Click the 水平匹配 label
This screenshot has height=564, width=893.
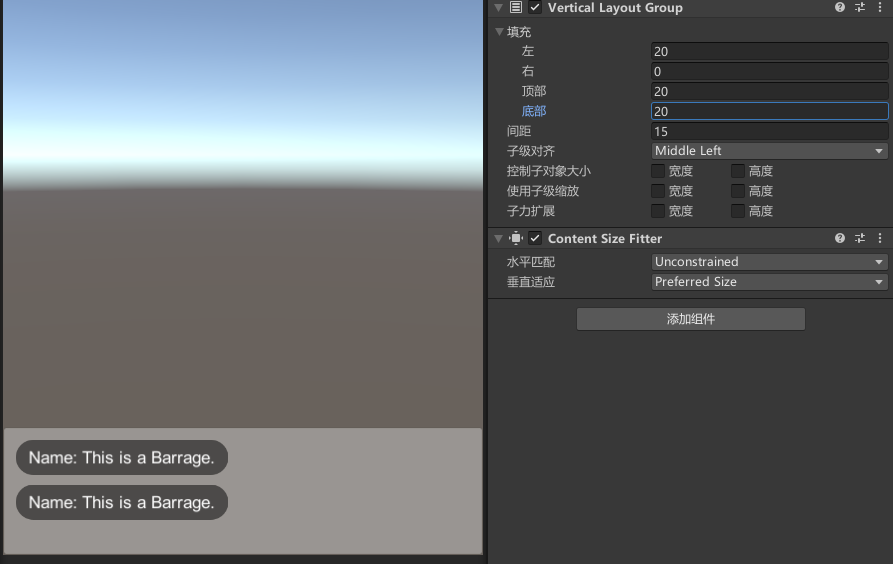tap(531, 262)
